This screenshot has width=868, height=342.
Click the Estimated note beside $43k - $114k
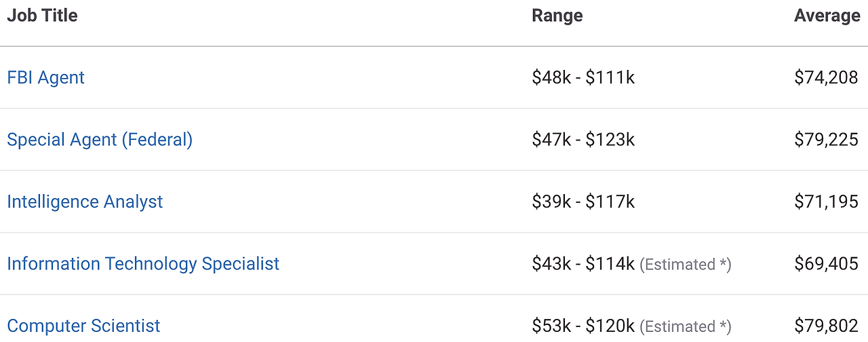686,265
